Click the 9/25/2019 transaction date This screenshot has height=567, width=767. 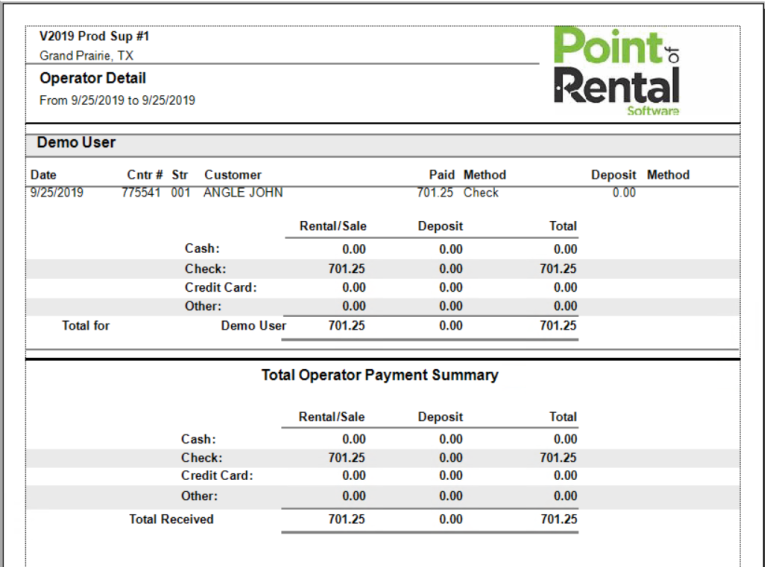click(x=57, y=193)
